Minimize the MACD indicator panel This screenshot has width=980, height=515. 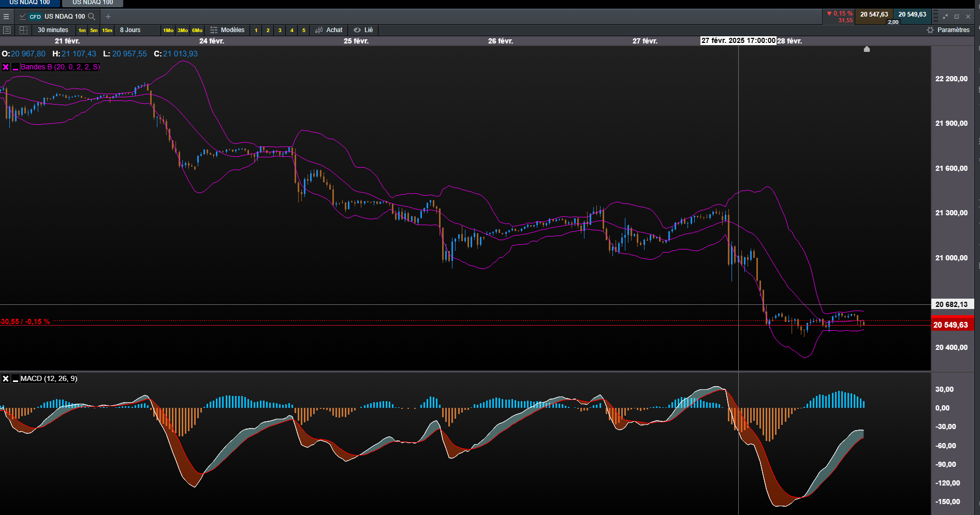[x=16, y=379]
